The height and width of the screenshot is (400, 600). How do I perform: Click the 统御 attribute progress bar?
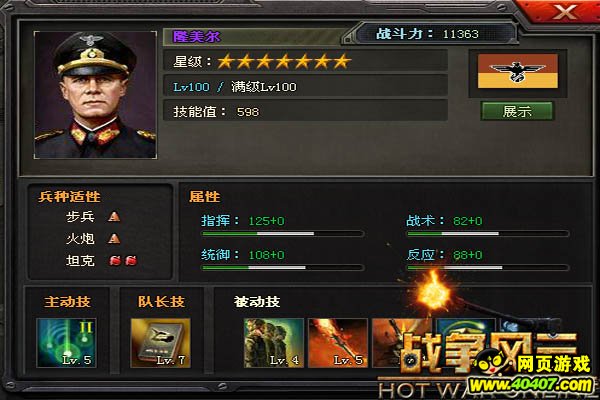pyautogui.click(x=283, y=268)
